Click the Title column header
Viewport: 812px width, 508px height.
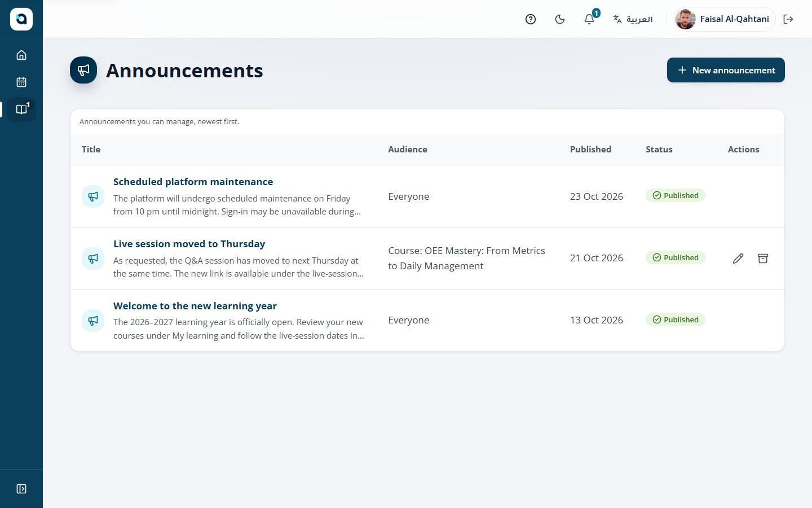click(91, 150)
